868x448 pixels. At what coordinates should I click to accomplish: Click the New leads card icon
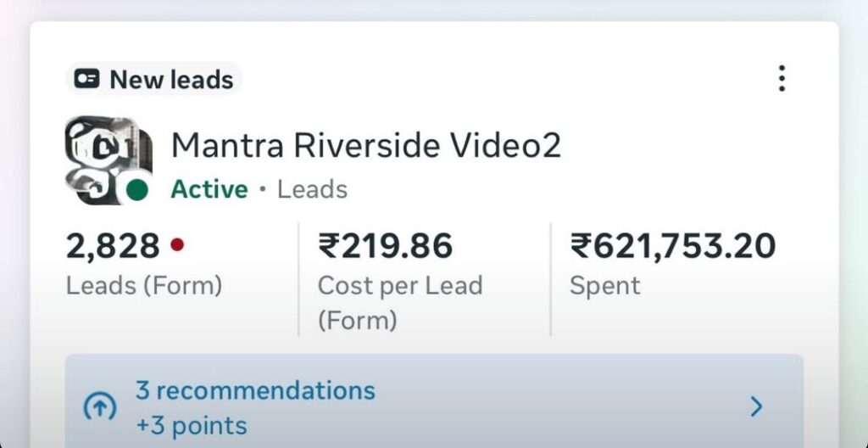click(x=86, y=80)
